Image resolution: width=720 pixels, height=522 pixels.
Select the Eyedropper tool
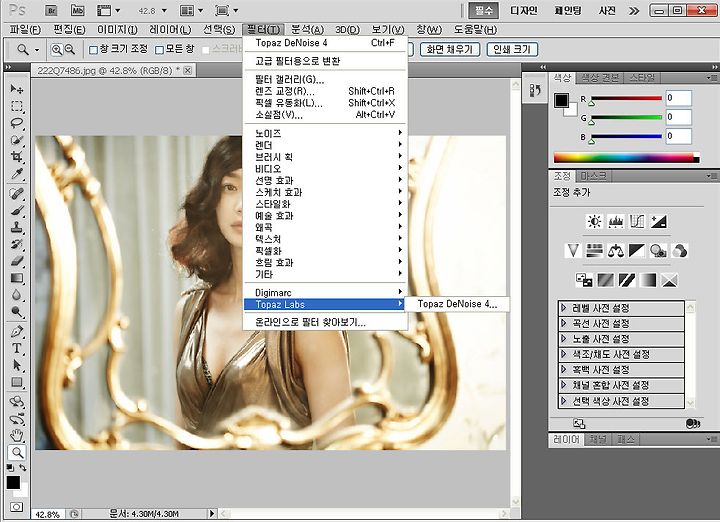17,174
